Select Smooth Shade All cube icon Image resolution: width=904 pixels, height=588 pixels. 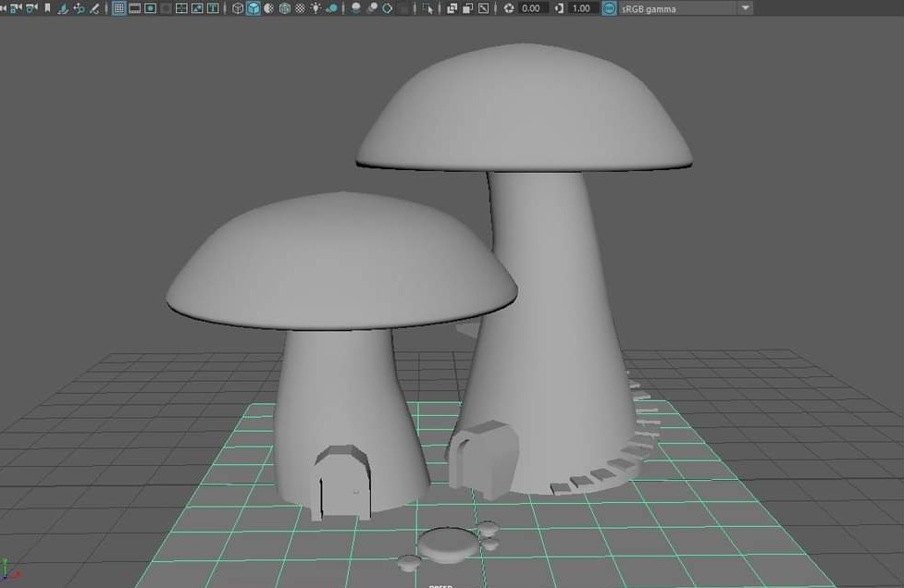coord(254,8)
